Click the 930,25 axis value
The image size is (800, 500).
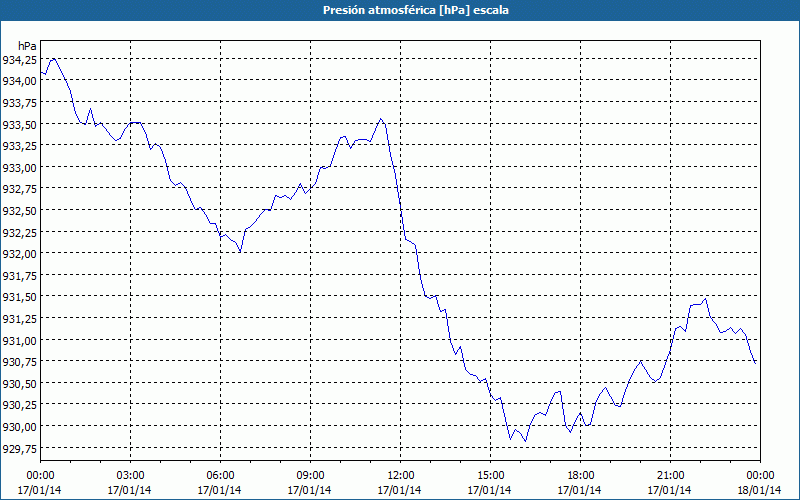(19, 405)
